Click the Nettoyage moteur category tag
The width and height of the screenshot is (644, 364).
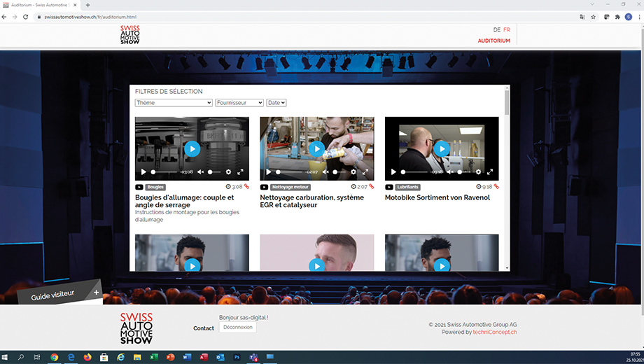click(x=290, y=187)
